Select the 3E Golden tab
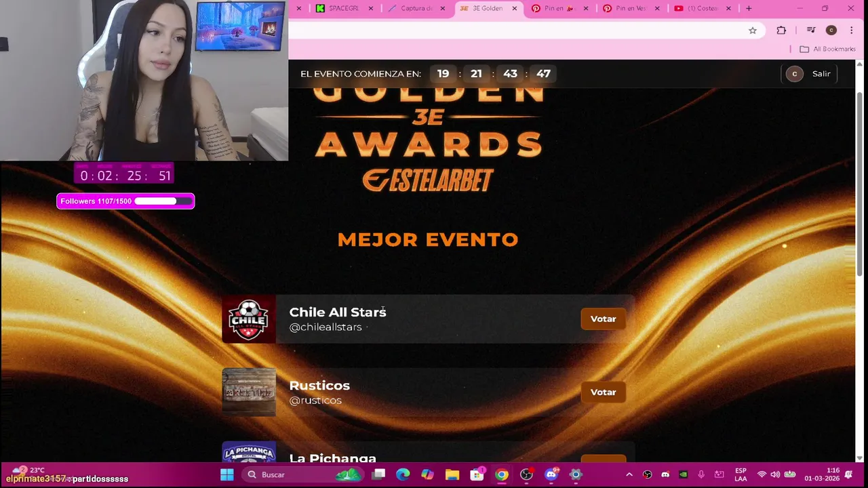This screenshot has height=488, width=868. coord(487,8)
